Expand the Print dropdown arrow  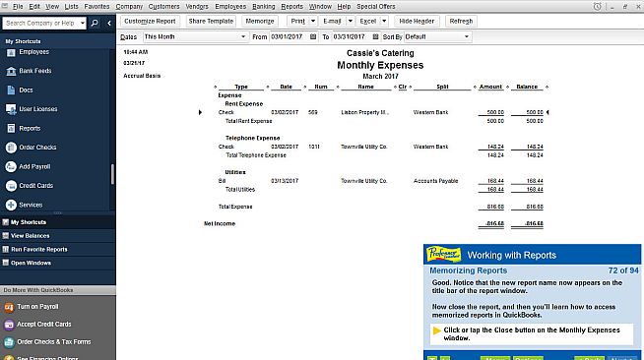pyautogui.click(x=313, y=21)
